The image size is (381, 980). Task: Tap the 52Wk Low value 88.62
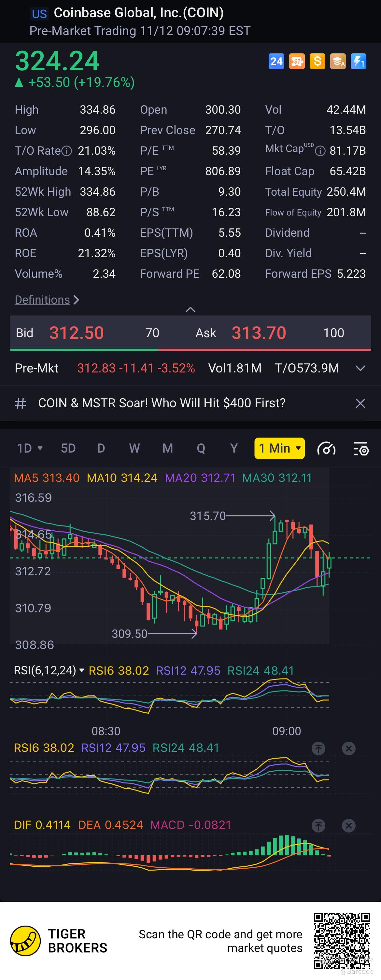pyautogui.click(x=101, y=212)
